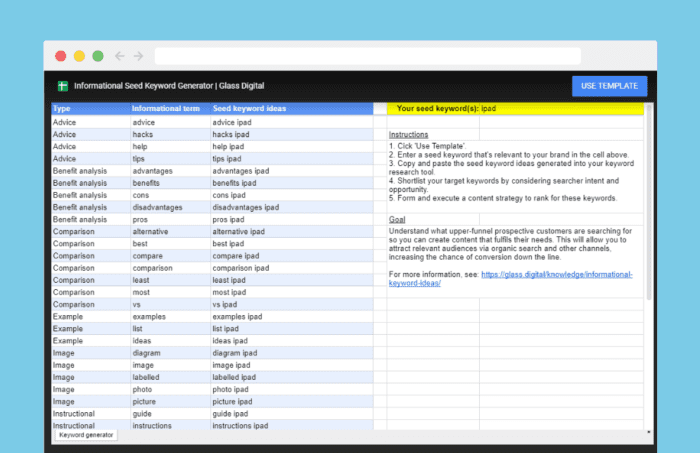Click the red close window dot
700x453 pixels.
61,56
